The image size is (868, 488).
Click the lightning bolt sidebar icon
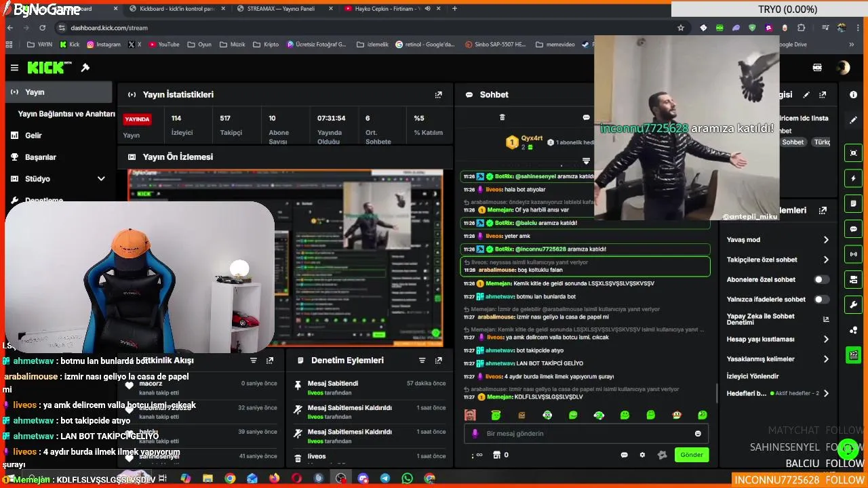pos(853,178)
